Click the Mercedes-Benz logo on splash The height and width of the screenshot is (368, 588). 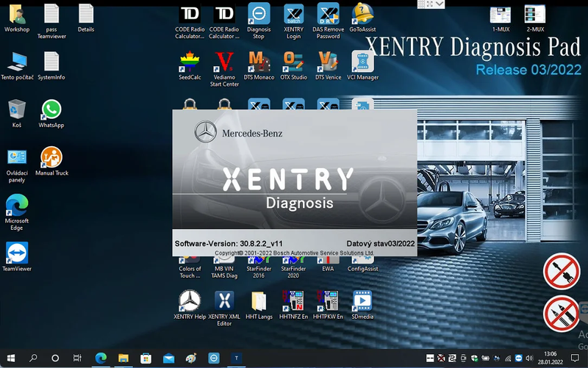[206, 132]
